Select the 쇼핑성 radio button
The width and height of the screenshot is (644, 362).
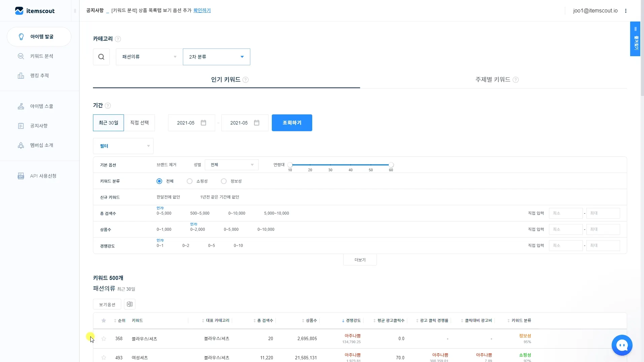pos(190,181)
